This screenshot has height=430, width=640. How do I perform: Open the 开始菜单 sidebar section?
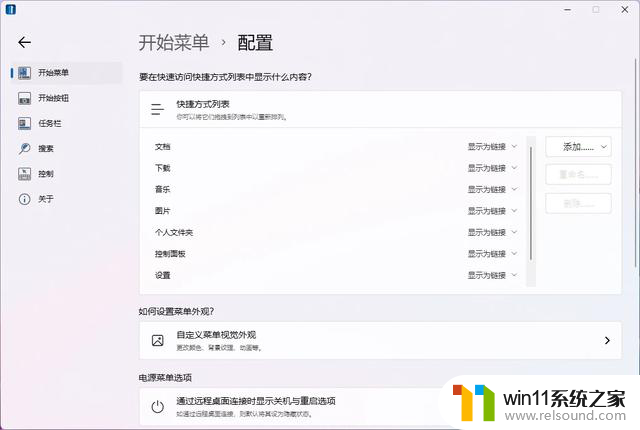(67, 73)
